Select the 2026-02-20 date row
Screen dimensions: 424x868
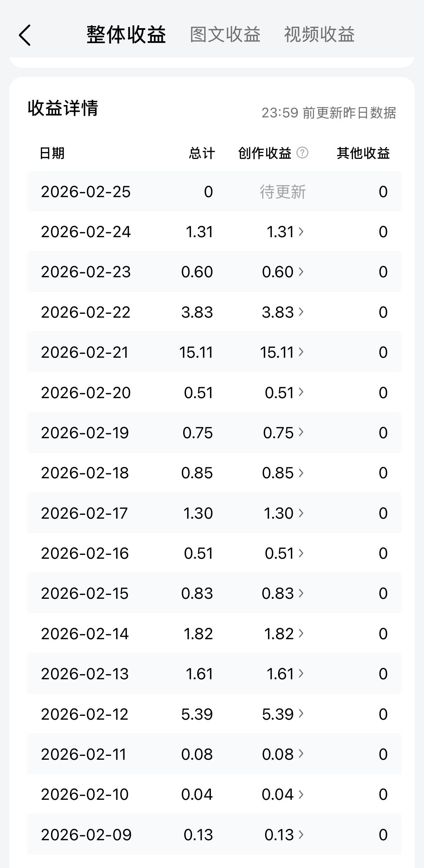point(214,392)
